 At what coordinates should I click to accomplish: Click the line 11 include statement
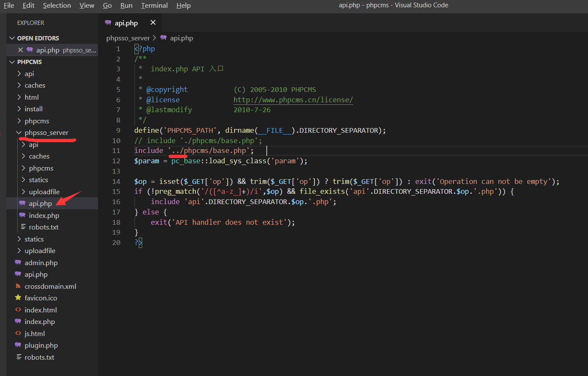click(194, 150)
